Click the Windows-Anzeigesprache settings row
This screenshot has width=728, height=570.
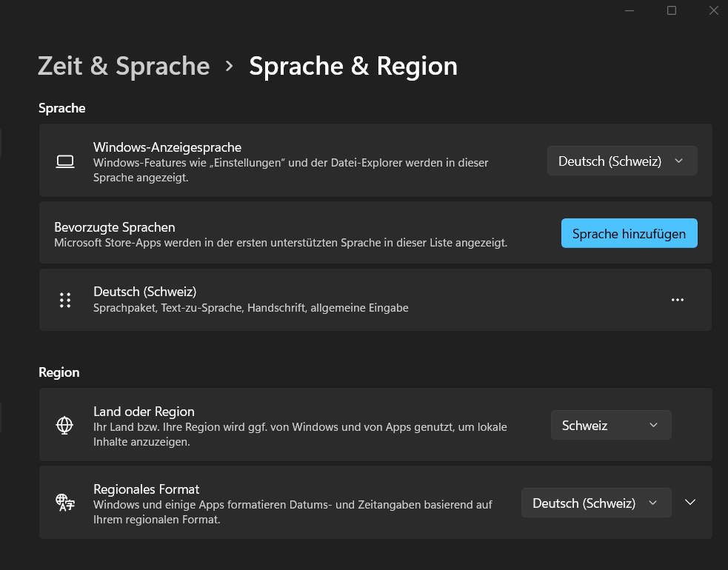tap(296, 161)
